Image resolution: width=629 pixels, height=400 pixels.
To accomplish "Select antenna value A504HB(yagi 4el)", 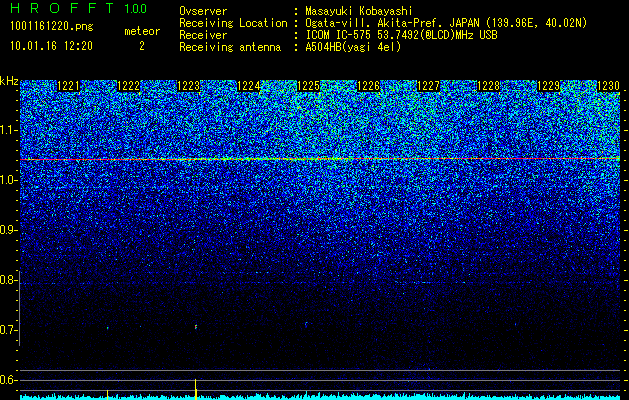I will click(353, 47).
